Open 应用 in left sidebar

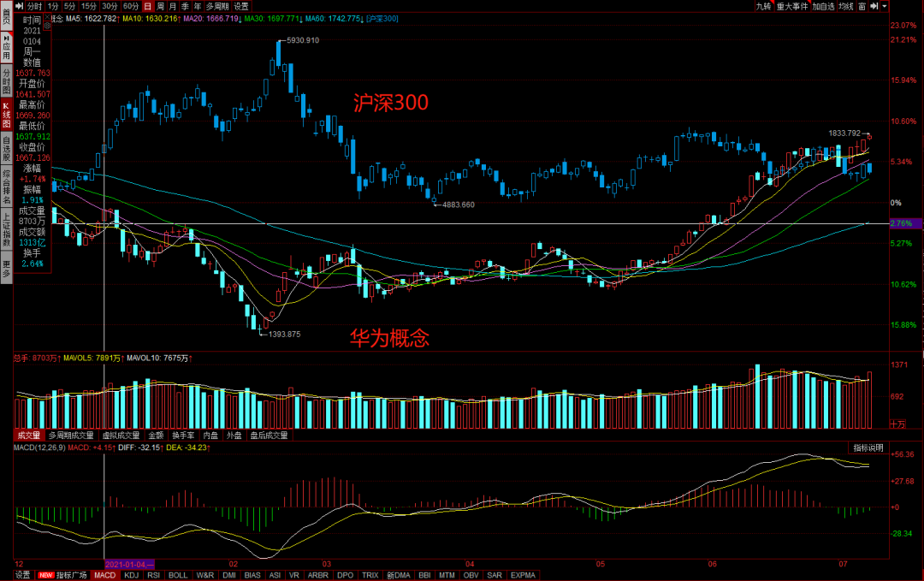(x=7, y=46)
